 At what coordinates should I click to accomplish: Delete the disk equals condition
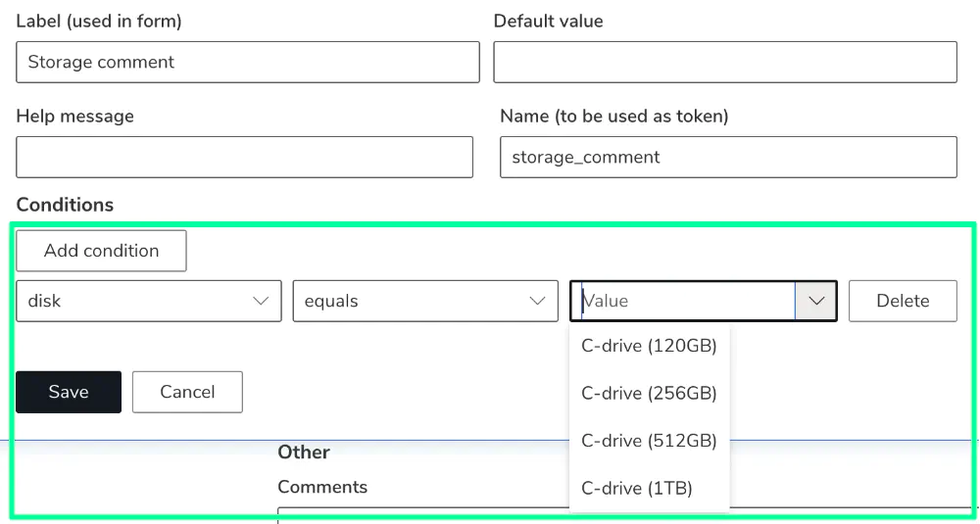903,301
